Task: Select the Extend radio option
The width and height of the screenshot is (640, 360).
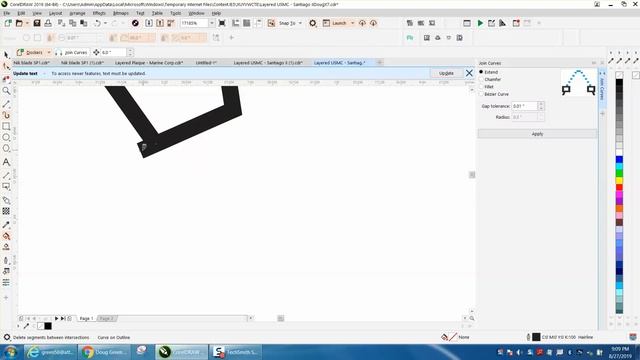Action: 481,72
